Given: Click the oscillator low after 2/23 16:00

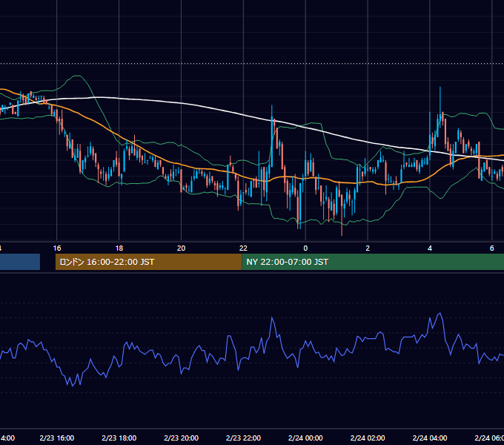Looking at the screenshot, I should 73,385.
